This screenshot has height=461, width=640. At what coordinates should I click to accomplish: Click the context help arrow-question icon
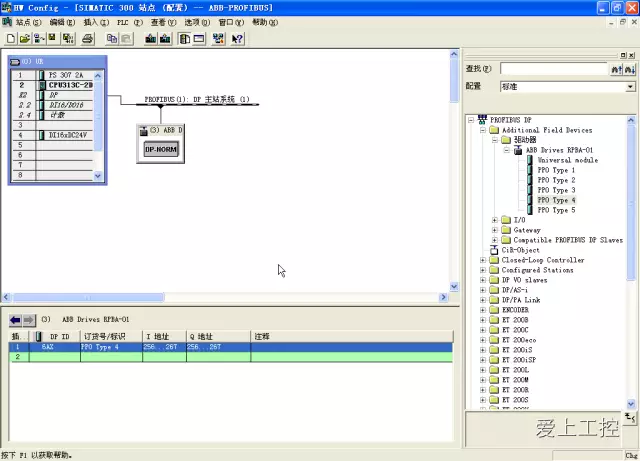click(237, 39)
